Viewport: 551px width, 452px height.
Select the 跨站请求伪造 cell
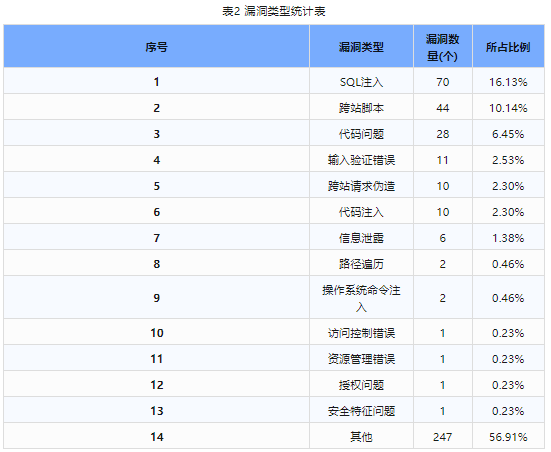coord(361,186)
